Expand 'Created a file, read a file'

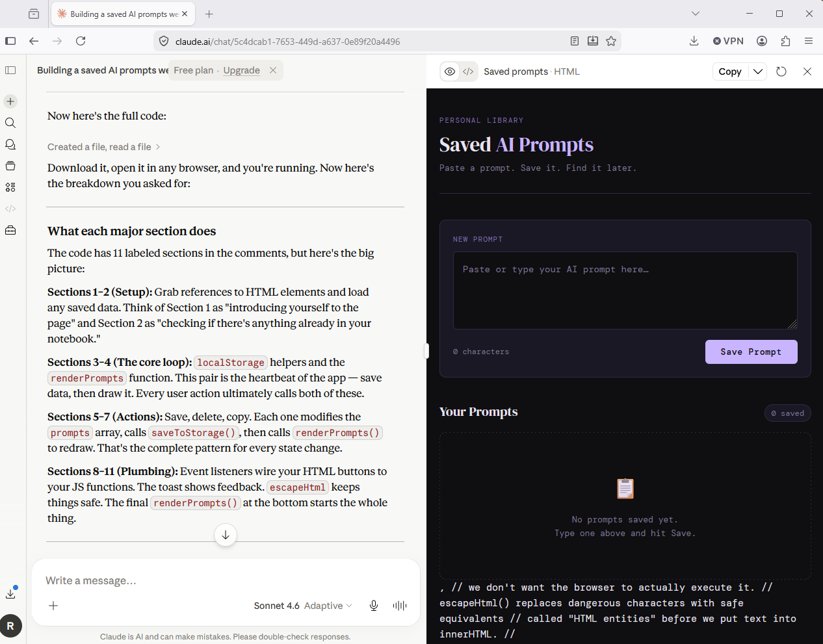[x=103, y=147]
